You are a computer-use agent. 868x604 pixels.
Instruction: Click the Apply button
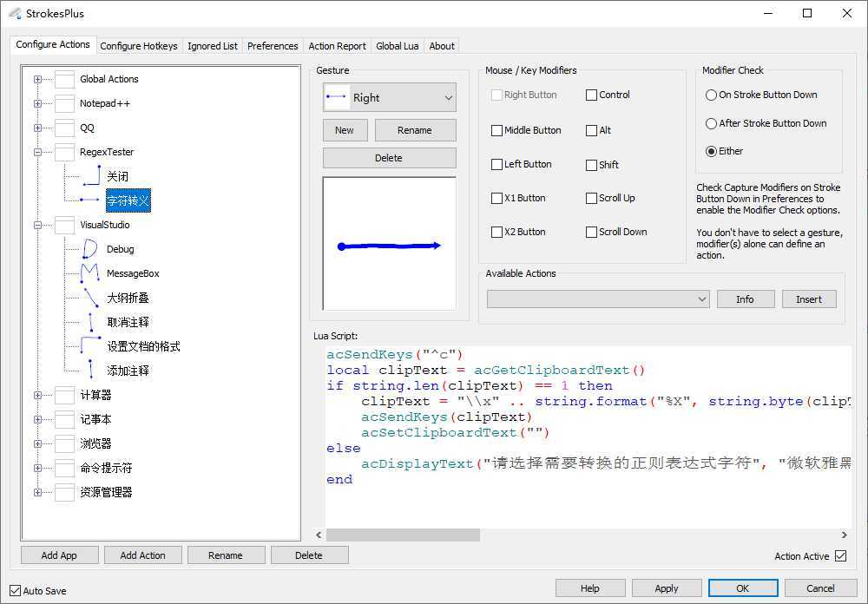click(x=667, y=588)
